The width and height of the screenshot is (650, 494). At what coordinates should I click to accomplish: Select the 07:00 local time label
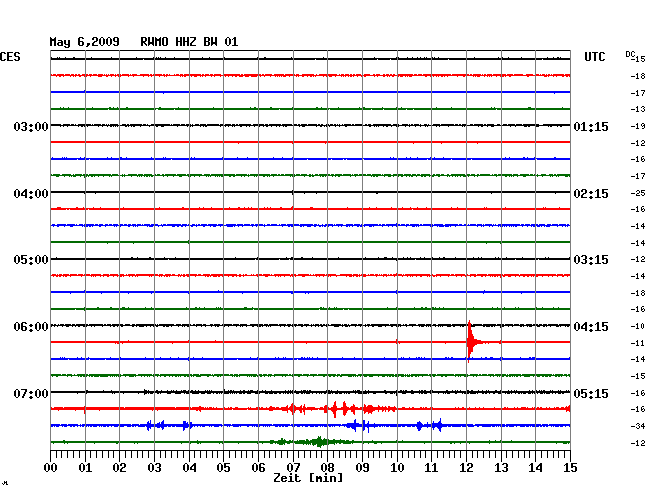coord(31,393)
